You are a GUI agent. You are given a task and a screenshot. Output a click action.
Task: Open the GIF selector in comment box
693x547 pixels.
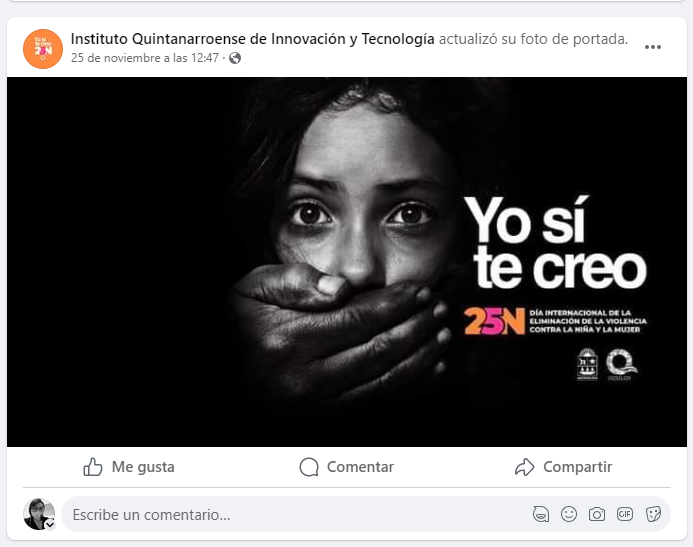(x=624, y=514)
